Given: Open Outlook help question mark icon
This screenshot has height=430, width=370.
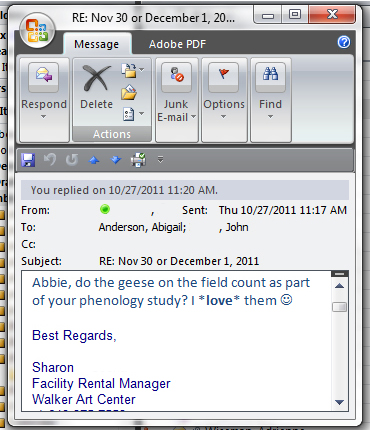Looking at the screenshot, I should pyautogui.click(x=344, y=42).
